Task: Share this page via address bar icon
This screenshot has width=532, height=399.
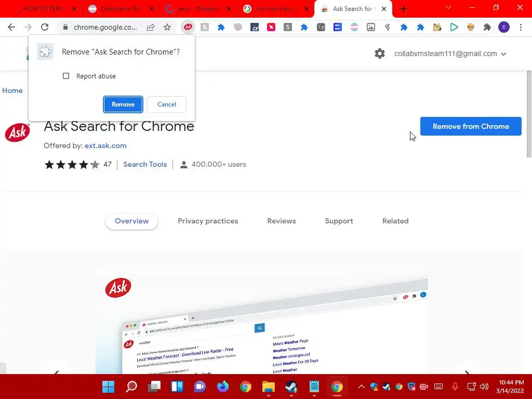Action: [x=151, y=27]
